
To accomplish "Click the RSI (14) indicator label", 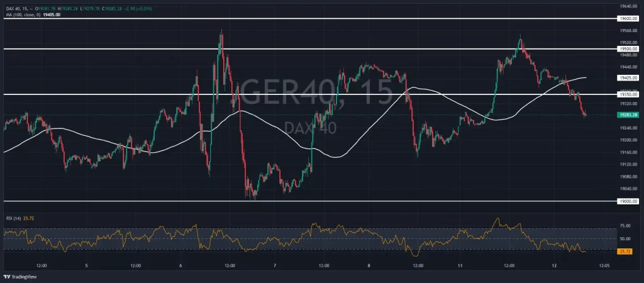I will 14,218.
